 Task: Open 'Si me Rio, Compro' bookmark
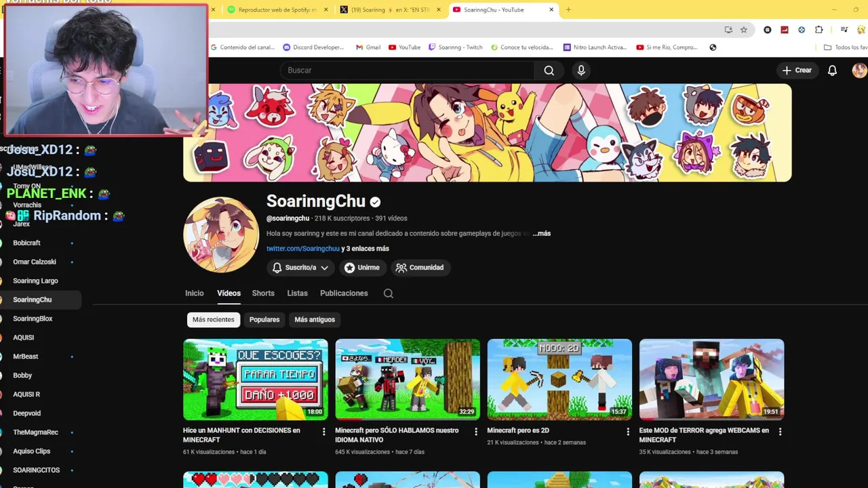667,47
